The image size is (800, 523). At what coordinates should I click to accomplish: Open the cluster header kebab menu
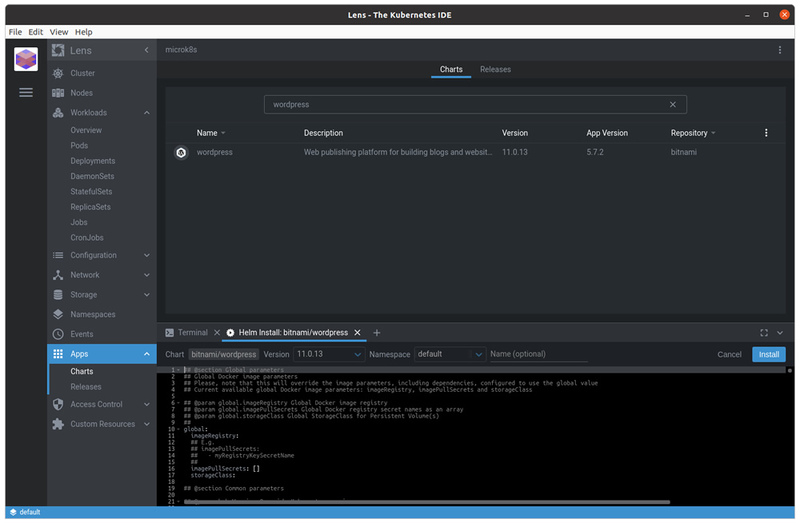pyautogui.click(x=779, y=49)
